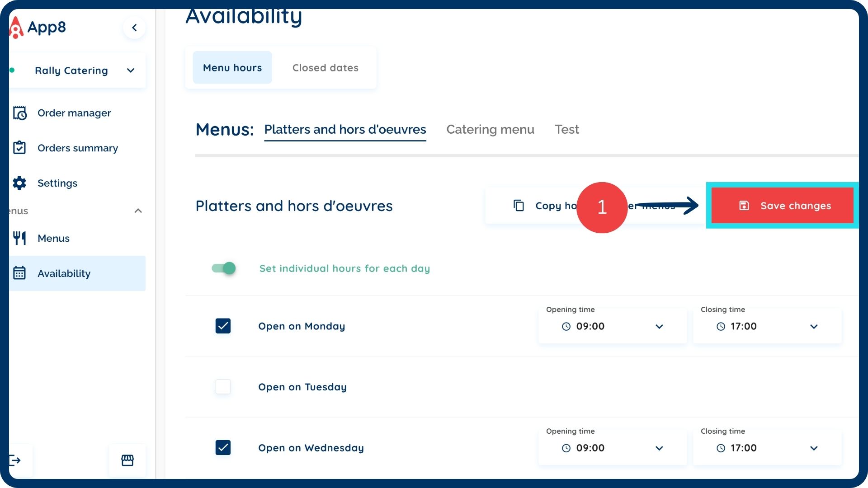This screenshot has height=488, width=868.
Task: Click the Settings gear icon
Action: [19, 183]
